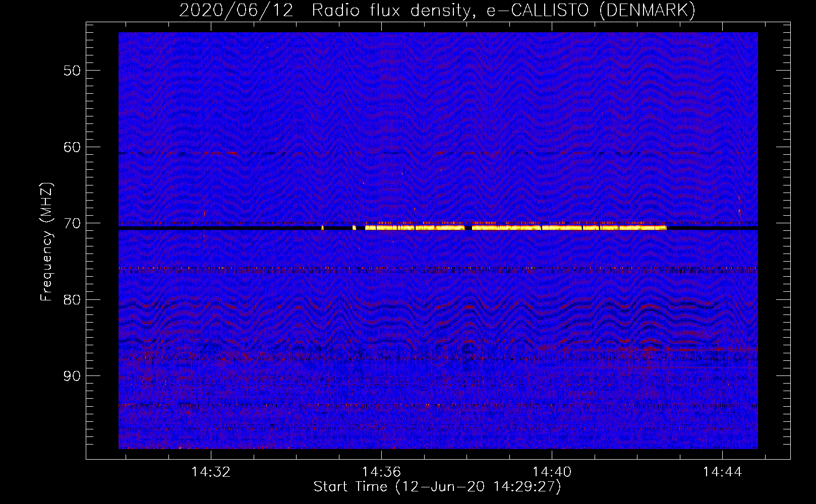
Task: Click the 14:36 time tick label
Action: [382, 472]
